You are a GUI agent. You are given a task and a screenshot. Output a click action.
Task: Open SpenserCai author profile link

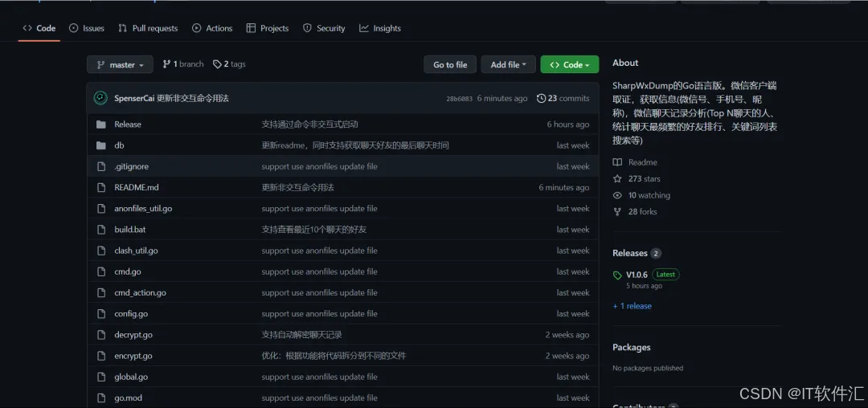click(x=134, y=99)
